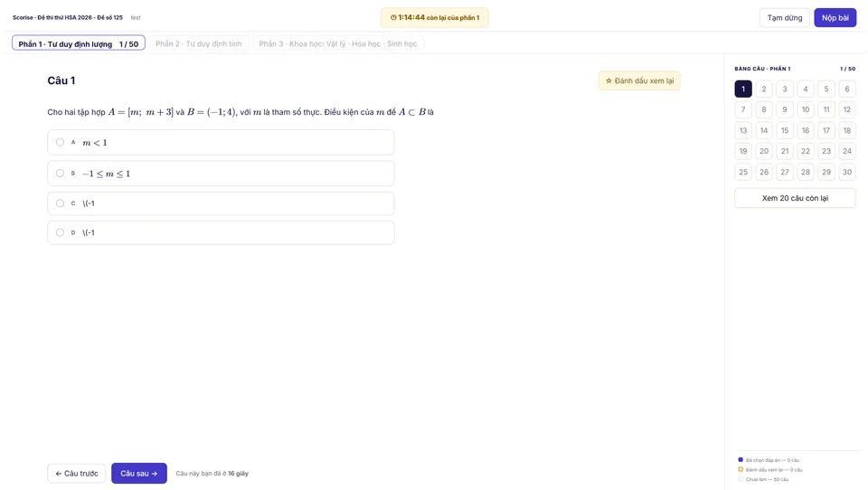Jump to question 5 in the question grid
The width and height of the screenshot is (868, 490).
pos(826,89)
